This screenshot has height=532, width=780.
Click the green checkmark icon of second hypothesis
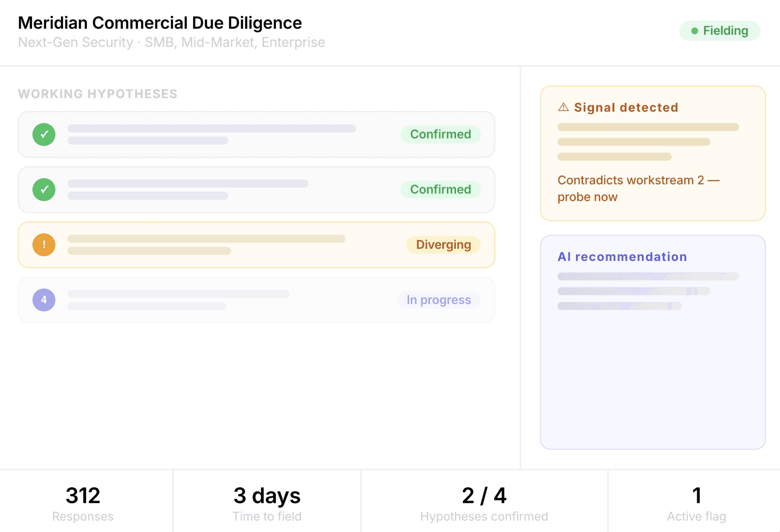(x=44, y=190)
